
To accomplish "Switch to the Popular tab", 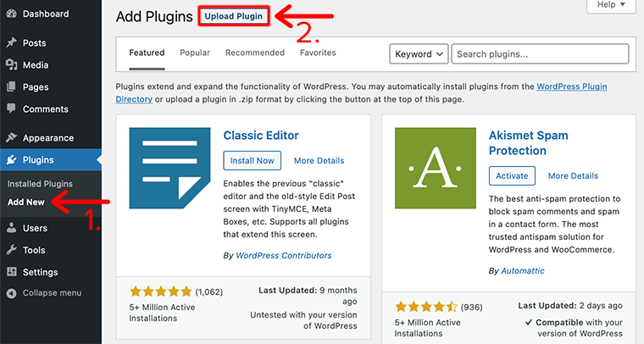I will coord(195,53).
